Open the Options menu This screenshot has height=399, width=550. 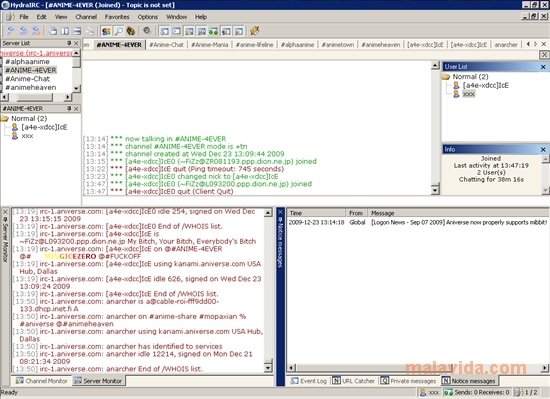147,17
